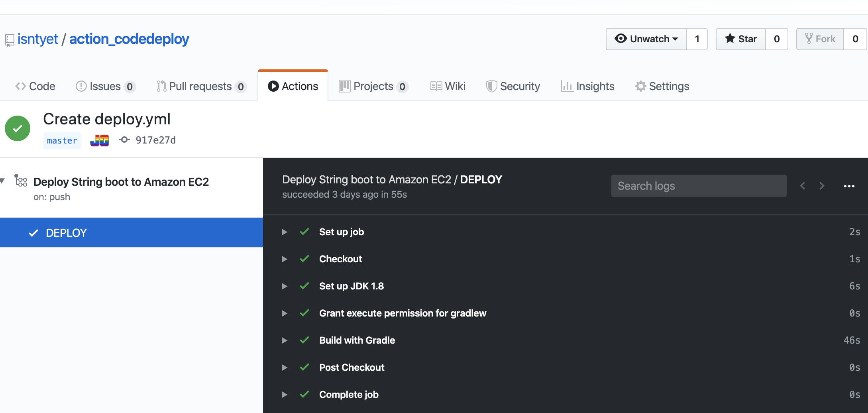Select Deploy String boot to Amazon EC2 workflow

click(121, 182)
